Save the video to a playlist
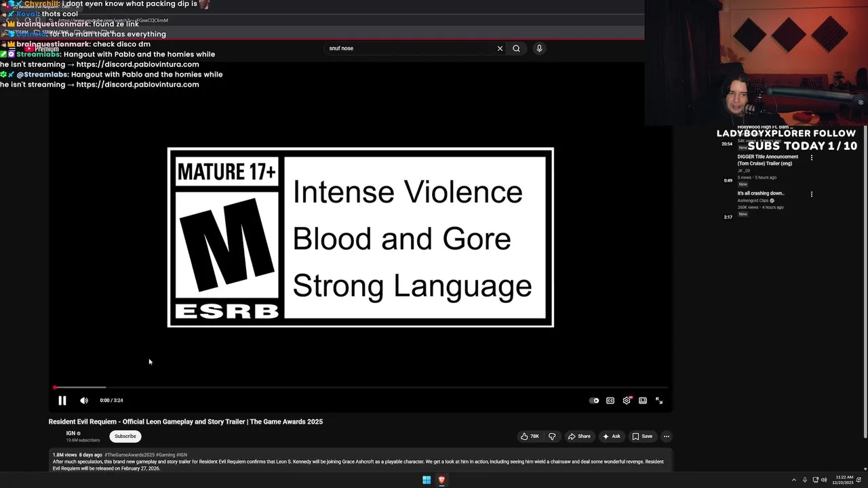 (642, 436)
